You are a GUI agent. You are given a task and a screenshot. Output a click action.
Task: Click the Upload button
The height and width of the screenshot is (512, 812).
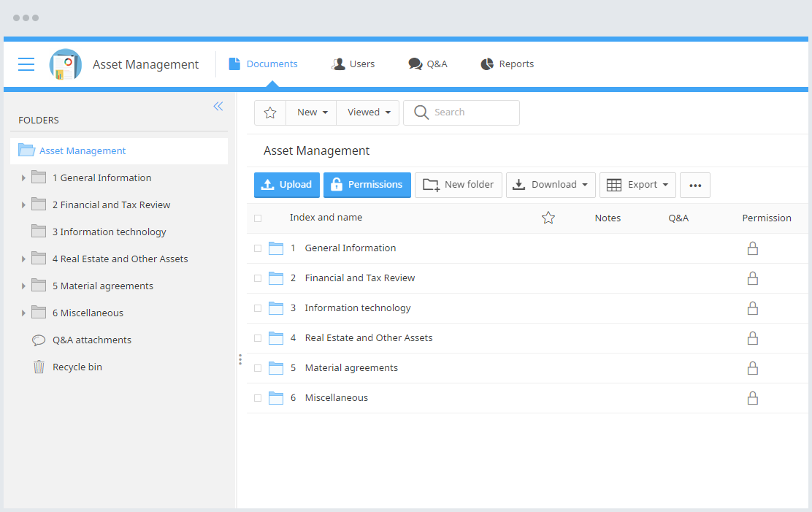pos(287,185)
